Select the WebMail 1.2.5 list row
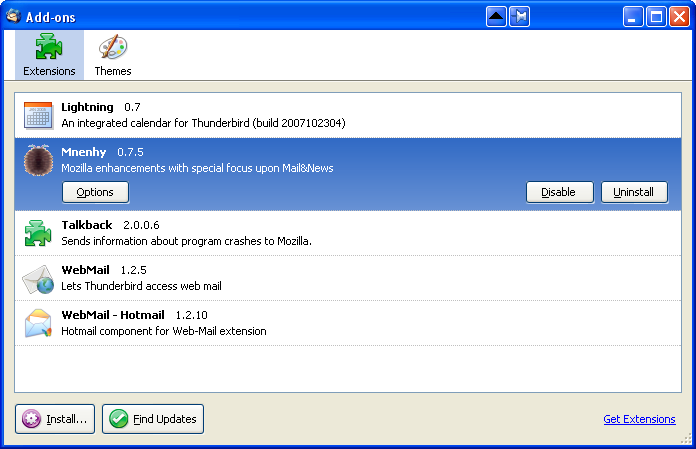This screenshot has width=696, height=449. (x=300, y=278)
